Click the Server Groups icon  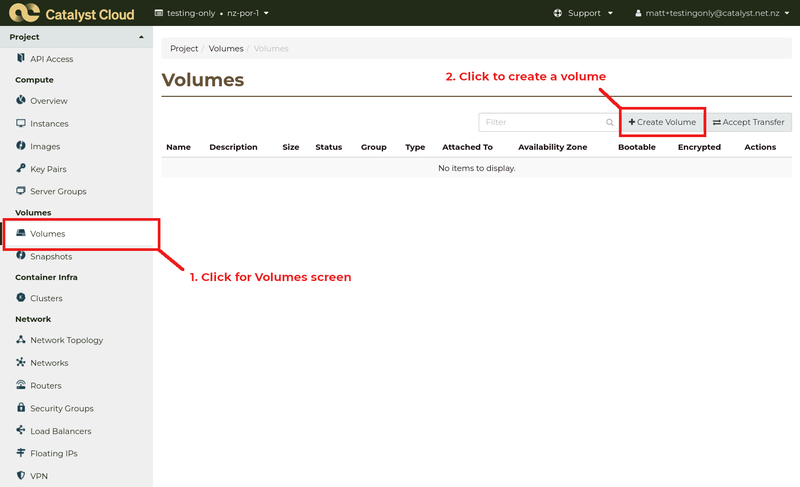[x=20, y=191]
